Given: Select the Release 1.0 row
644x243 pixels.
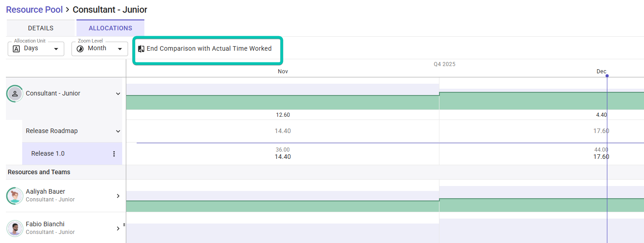Looking at the screenshot, I should [x=48, y=154].
